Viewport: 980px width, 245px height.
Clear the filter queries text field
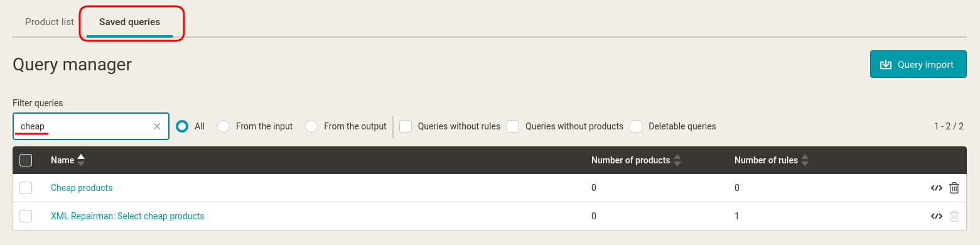tap(157, 126)
